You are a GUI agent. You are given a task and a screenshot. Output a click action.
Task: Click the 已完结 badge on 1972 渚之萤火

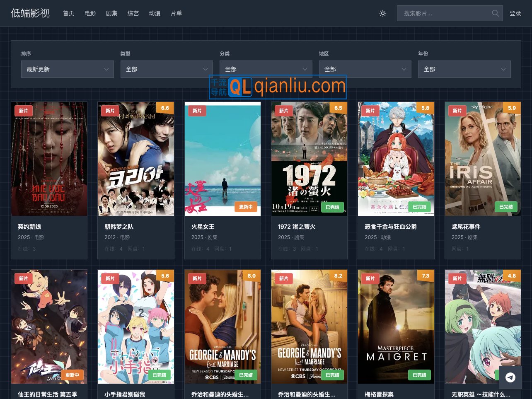click(332, 207)
